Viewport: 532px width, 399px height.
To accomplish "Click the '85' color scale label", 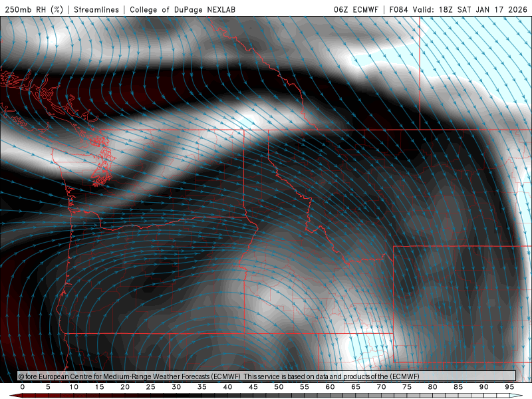I will click(x=458, y=387).
